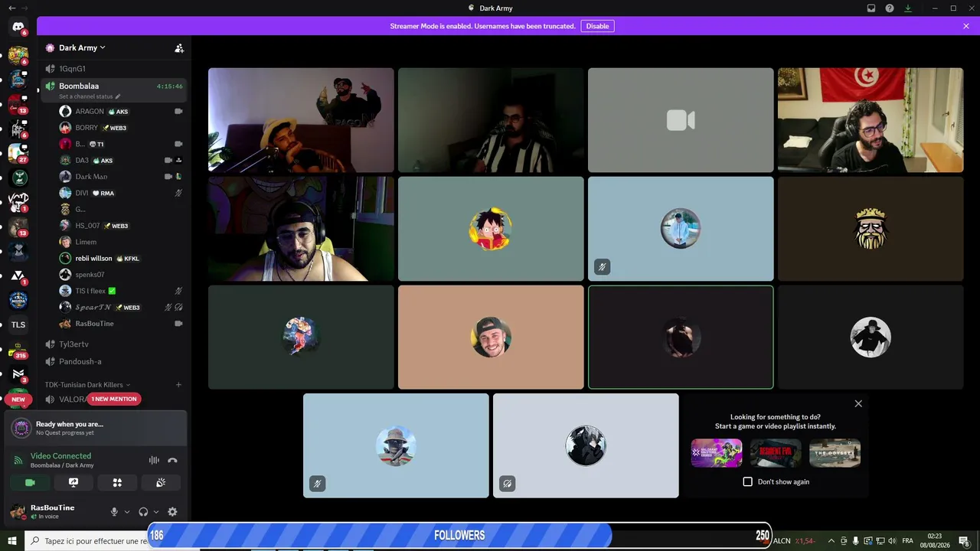Click the green download update icon

908,8
